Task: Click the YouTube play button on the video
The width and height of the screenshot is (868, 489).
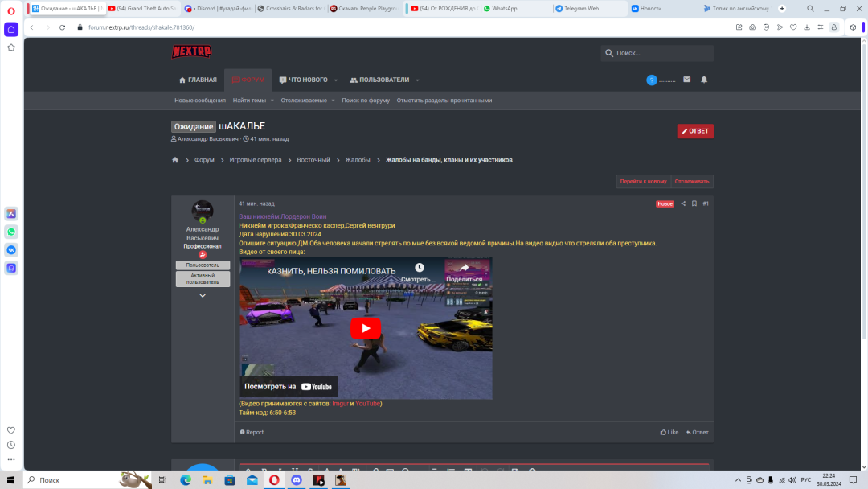Action: (365, 327)
